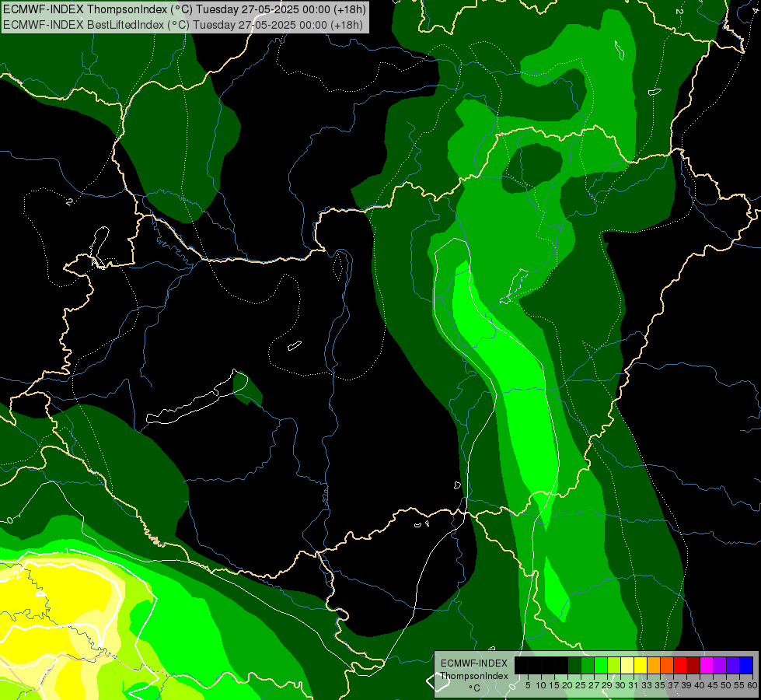
Task: Click the legend scale value 30
Action: pyautogui.click(x=620, y=685)
